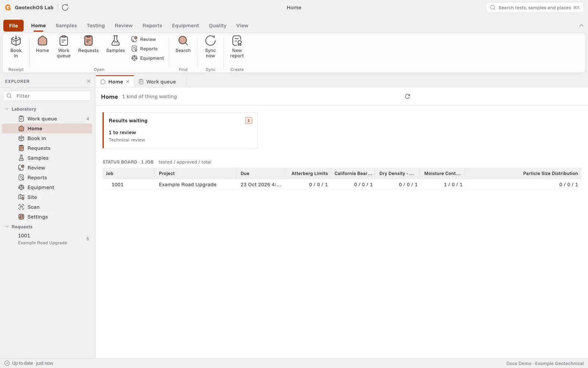The height and width of the screenshot is (368, 588).
Task: Collapse the Laboratory tree section
Action: click(x=7, y=109)
